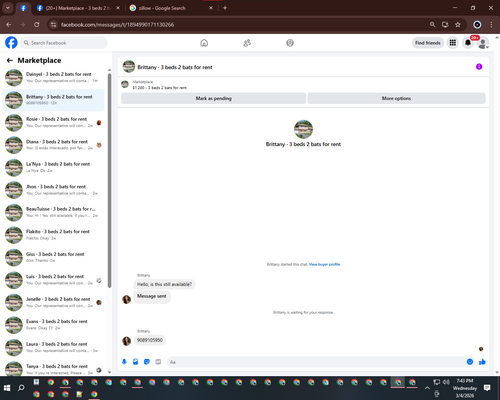This screenshot has width=500, height=400.
Task: Open the Flakito conversation
Action: pyautogui.click(x=53, y=235)
